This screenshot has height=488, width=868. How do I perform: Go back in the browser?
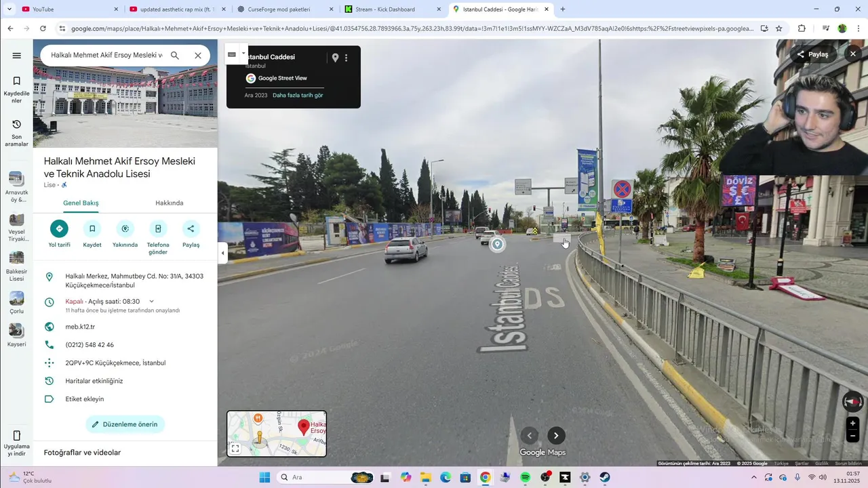(10, 28)
